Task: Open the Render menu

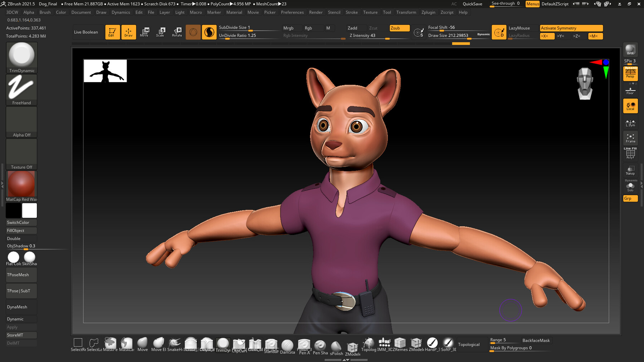Action: click(x=316, y=12)
